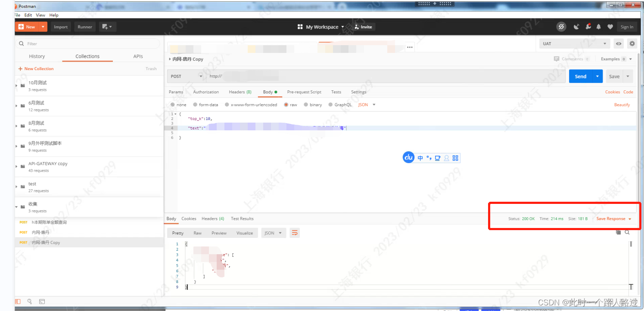Open Find and Replace icon in bottom bar
The height and width of the screenshot is (311, 644).
pyautogui.click(x=30, y=302)
